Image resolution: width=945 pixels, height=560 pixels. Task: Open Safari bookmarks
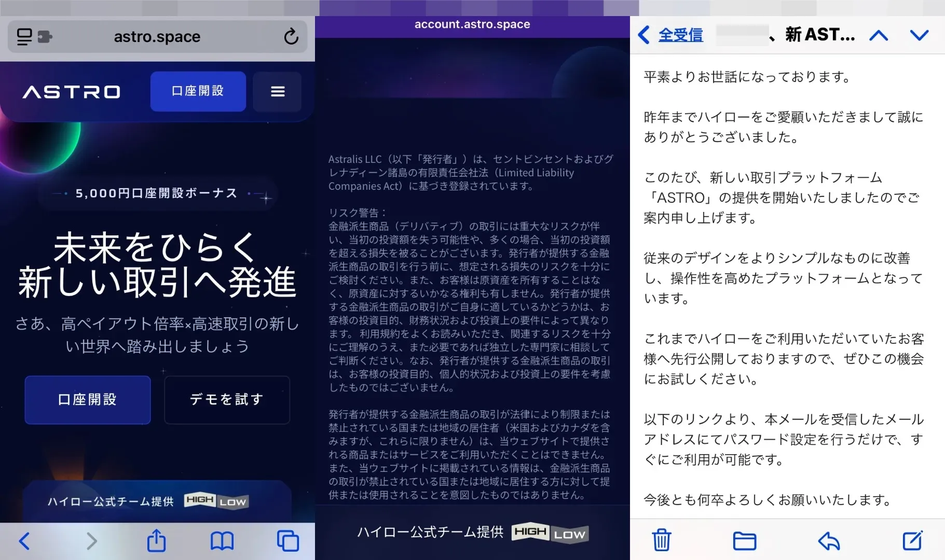[x=222, y=541]
